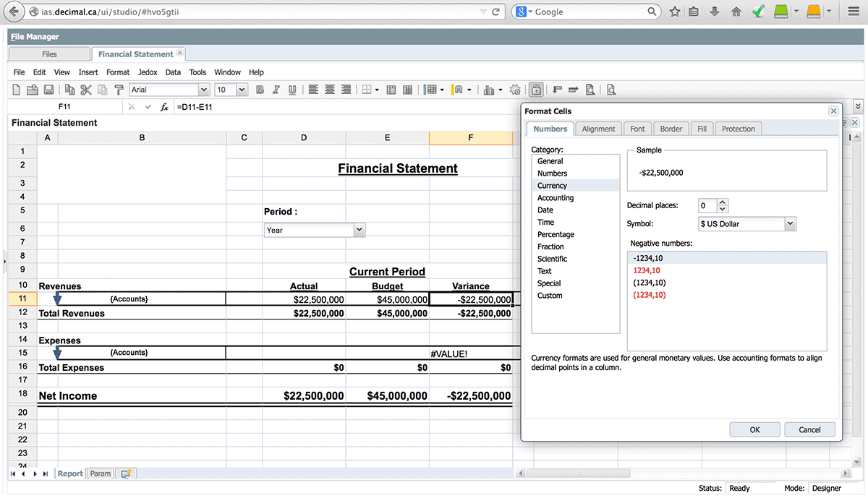Confirm Format Cells with OK
This screenshot has width=868, height=498.
(754, 429)
